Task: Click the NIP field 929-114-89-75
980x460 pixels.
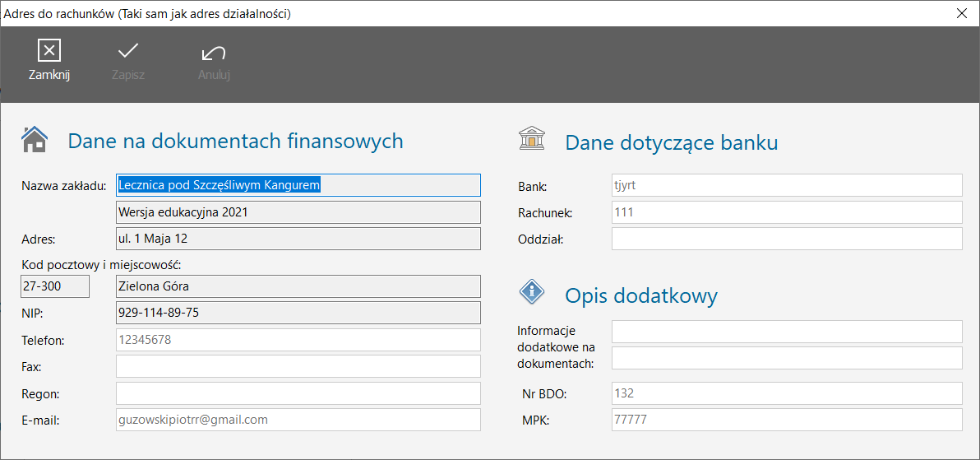Action: 298,313
